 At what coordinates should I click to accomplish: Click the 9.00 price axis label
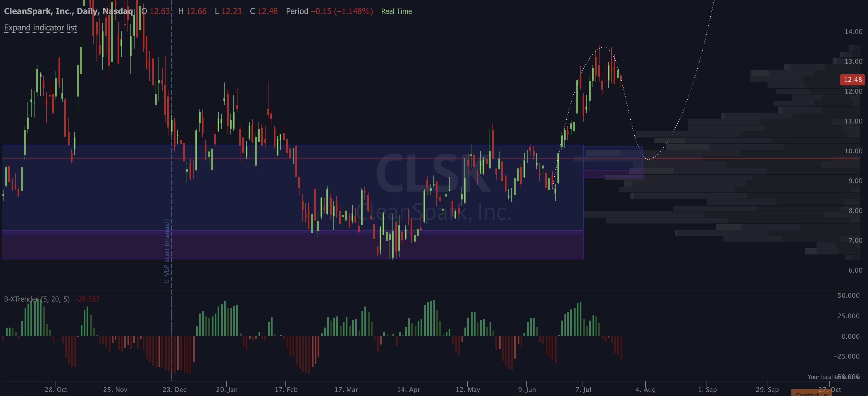[855, 181]
